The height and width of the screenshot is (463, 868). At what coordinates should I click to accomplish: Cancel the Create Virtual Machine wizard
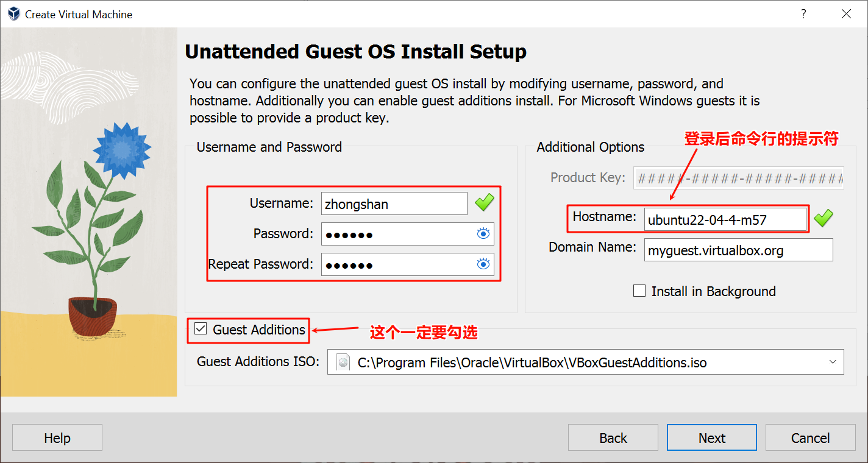point(810,438)
